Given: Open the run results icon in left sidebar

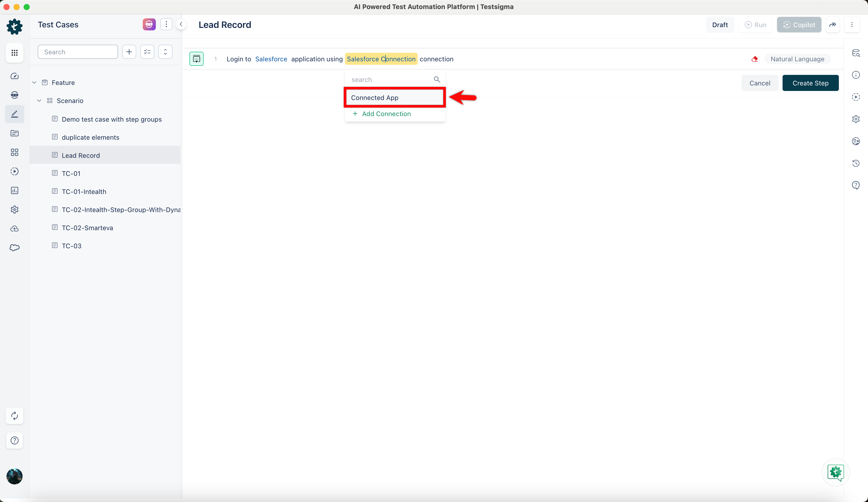Looking at the screenshot, I should [x=15, y=171].
